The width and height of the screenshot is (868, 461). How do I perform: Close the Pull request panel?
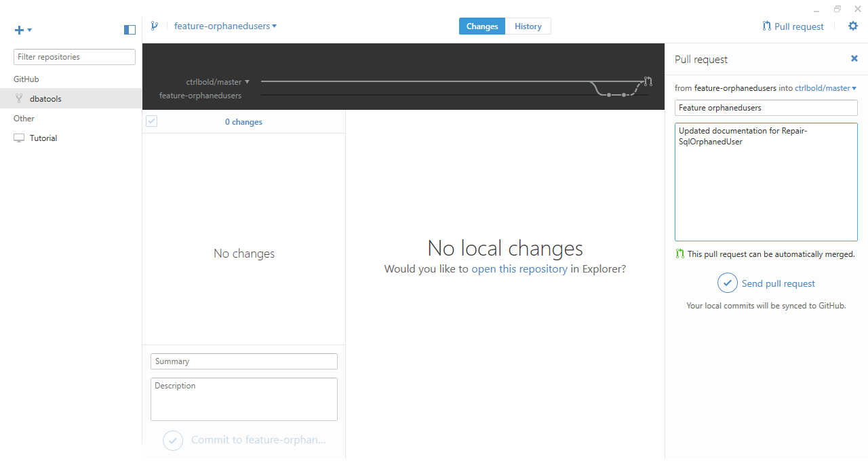coord(854,59)
